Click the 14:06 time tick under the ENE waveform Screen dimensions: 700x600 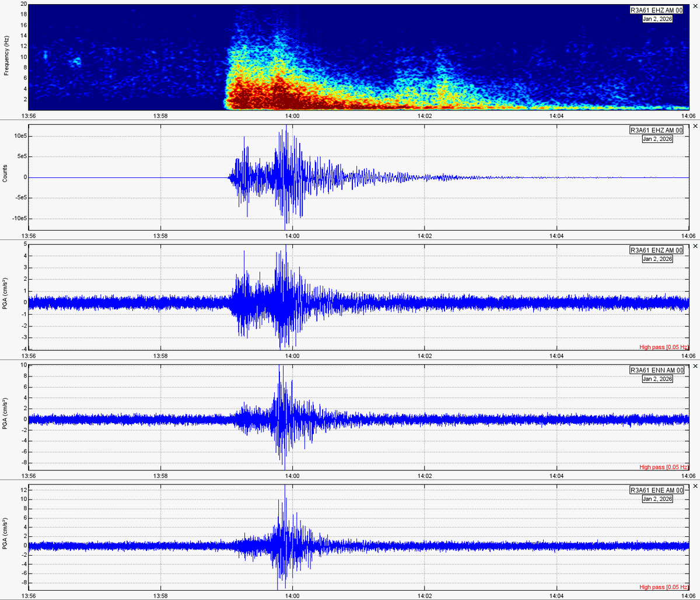pyautogui.click(x=688, y=596)
